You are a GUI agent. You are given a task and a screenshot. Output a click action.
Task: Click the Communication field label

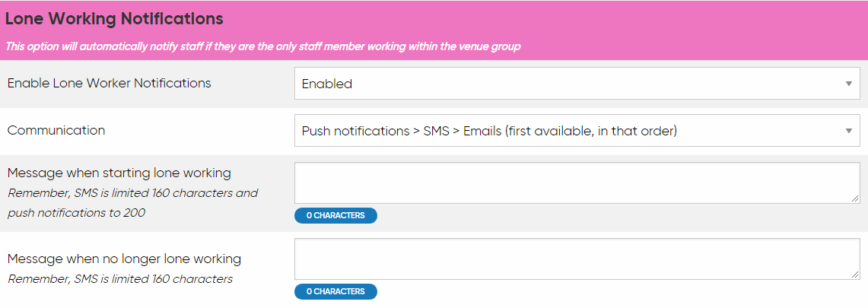56,130
